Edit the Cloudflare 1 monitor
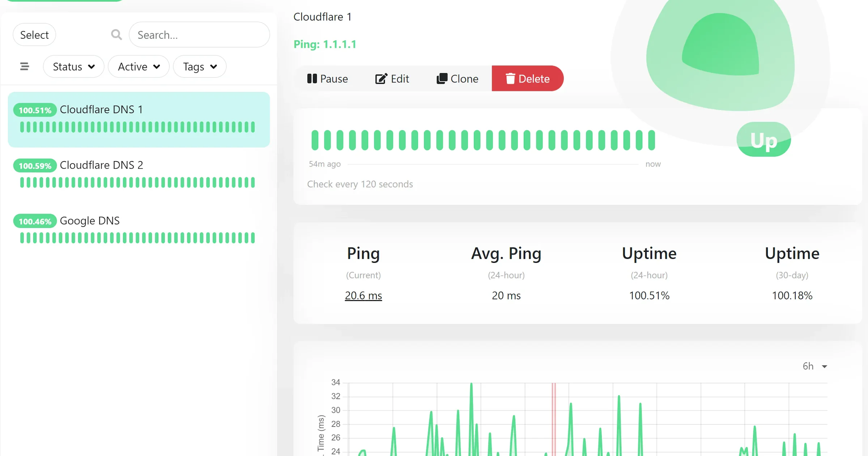Image resolution: width=868 pixels, height=456 pixels. [x=392, y=79]
